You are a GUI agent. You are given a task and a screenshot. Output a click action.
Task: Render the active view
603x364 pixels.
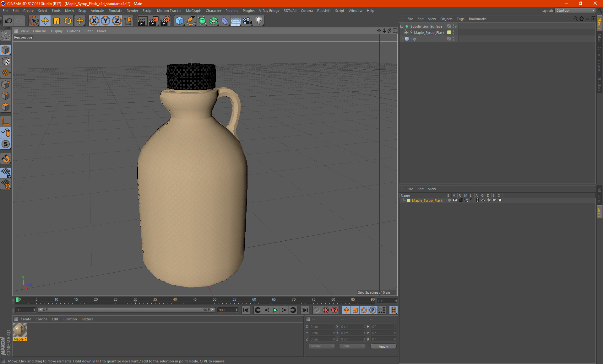tap(142, 21)
